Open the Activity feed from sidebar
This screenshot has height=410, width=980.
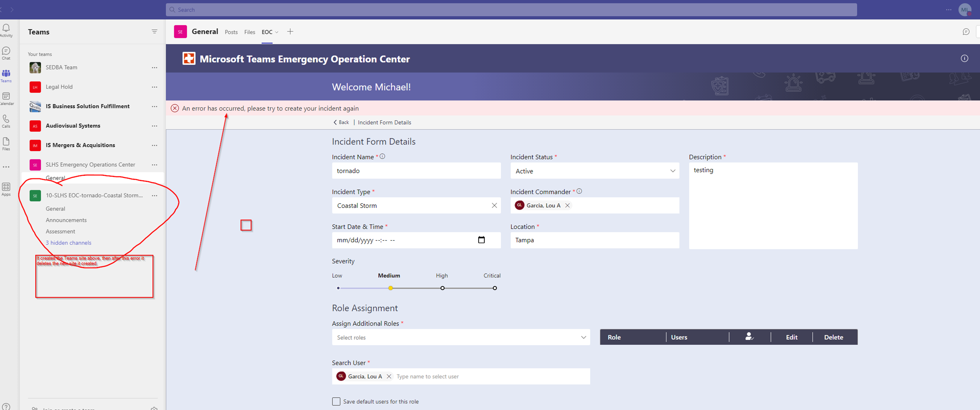[x=6, y=30]
